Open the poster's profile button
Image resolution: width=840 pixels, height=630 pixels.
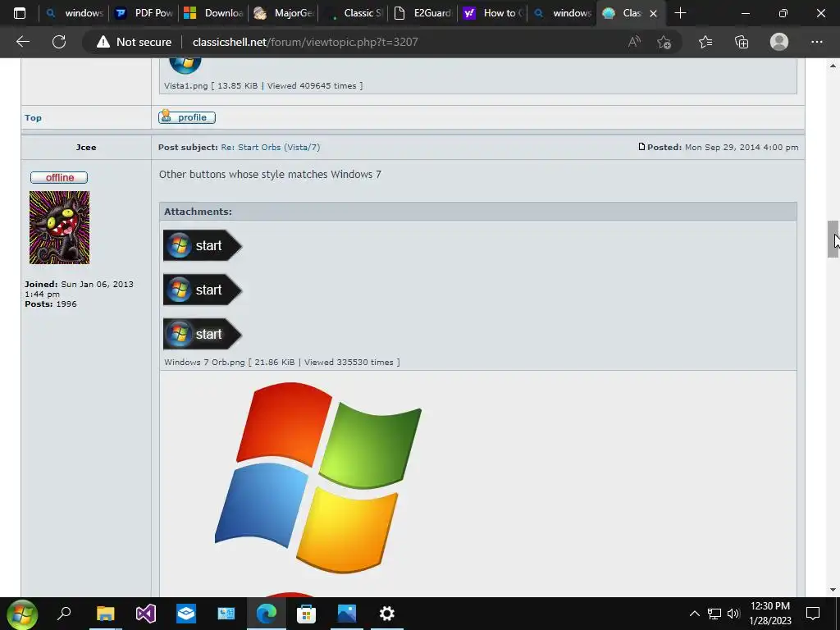point(187,116)
